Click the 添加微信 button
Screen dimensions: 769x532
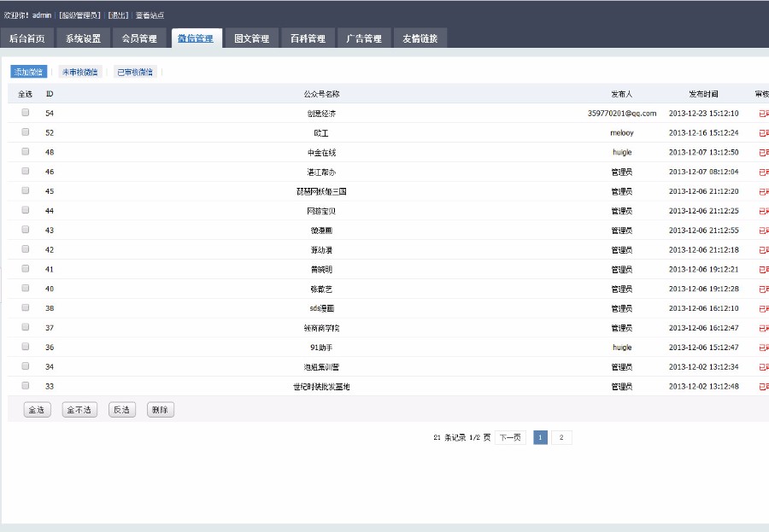pos(28,72)
